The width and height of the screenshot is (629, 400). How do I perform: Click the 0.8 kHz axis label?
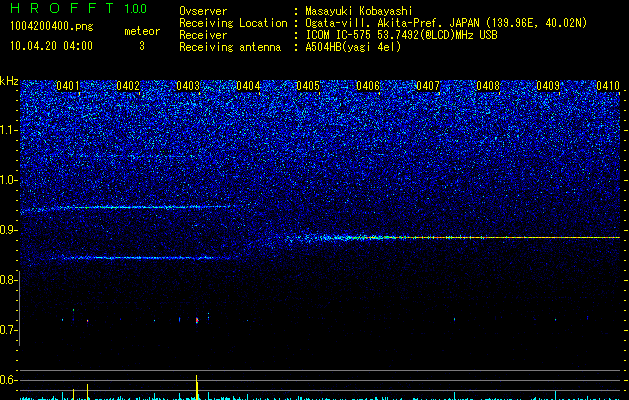pos(9,280)
